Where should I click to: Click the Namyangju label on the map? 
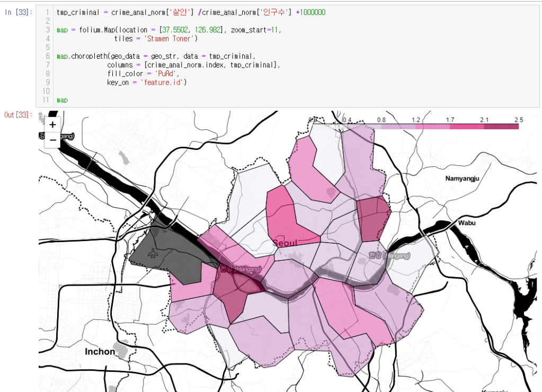(x=462, y=179)
